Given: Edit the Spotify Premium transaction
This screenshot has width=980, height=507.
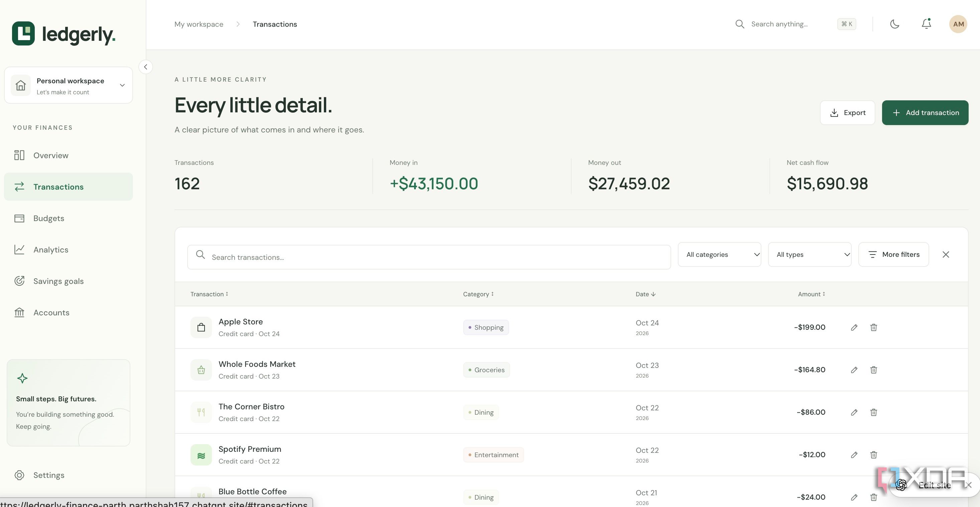Looking at the screenshot, I should (854, 455).
